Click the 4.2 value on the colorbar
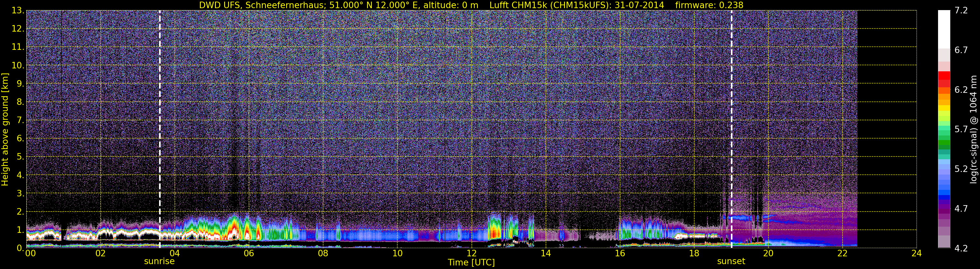This screenshot has height=269, width=980. coord(960,248)
